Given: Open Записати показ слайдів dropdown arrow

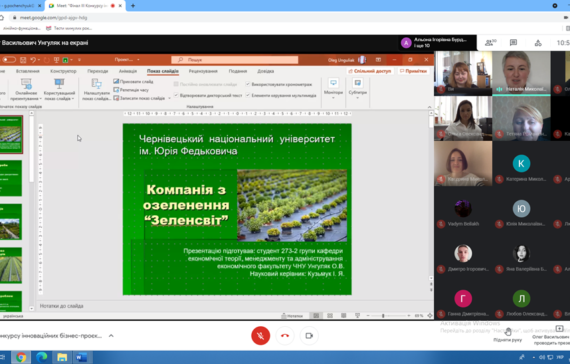Looking at the screenshot, I should tap(169, 99).
